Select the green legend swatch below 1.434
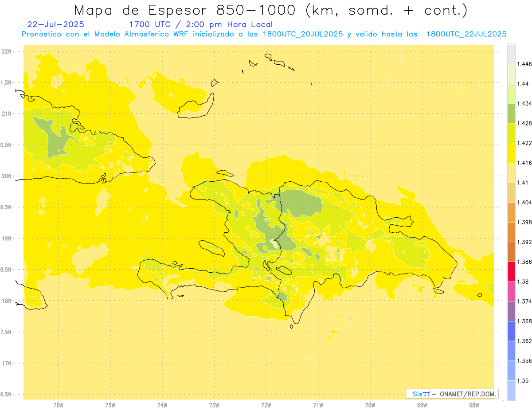The image size is (532, 411). 511,113
